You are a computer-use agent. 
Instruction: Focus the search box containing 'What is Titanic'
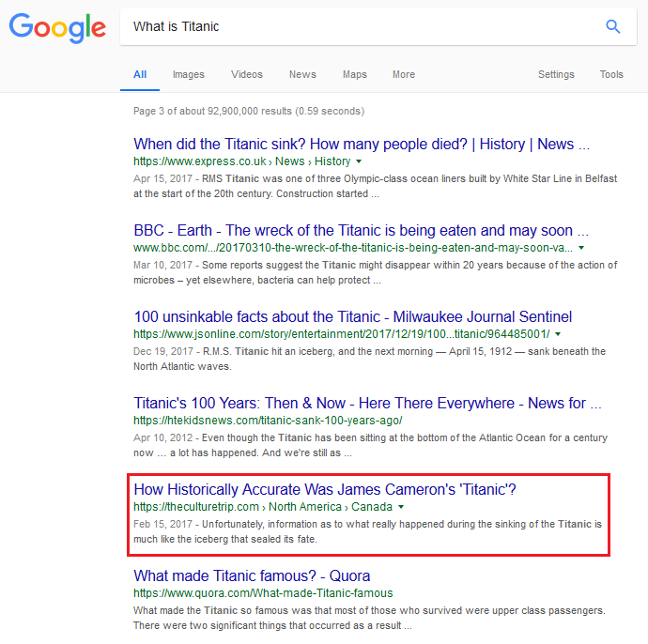point(378,27)
